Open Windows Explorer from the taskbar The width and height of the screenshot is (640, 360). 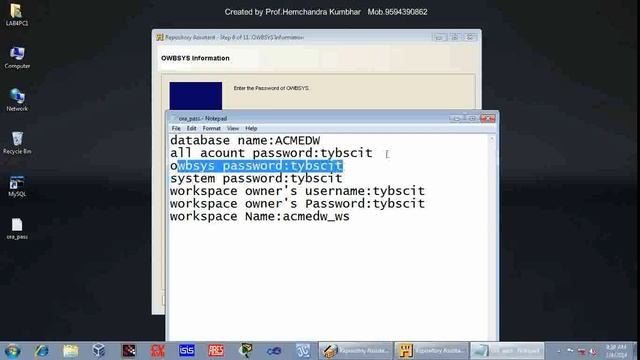(71, 351)
